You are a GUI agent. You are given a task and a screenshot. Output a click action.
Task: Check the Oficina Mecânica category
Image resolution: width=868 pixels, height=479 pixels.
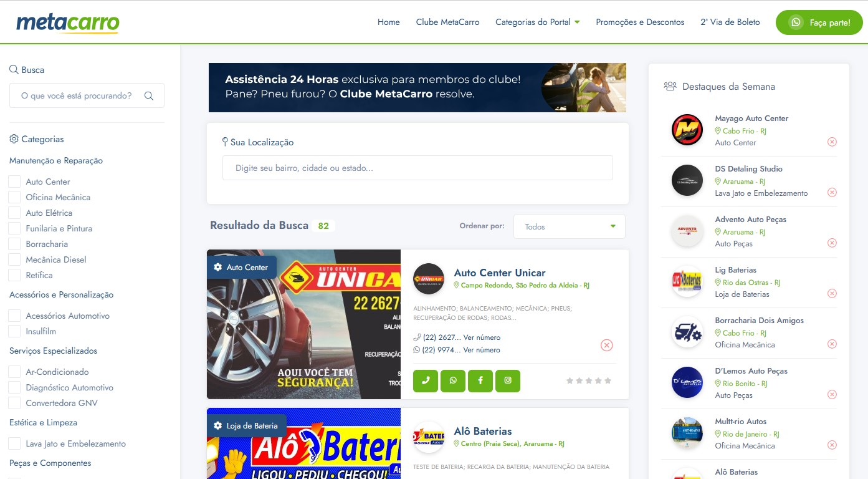click(x=14, y=197)
